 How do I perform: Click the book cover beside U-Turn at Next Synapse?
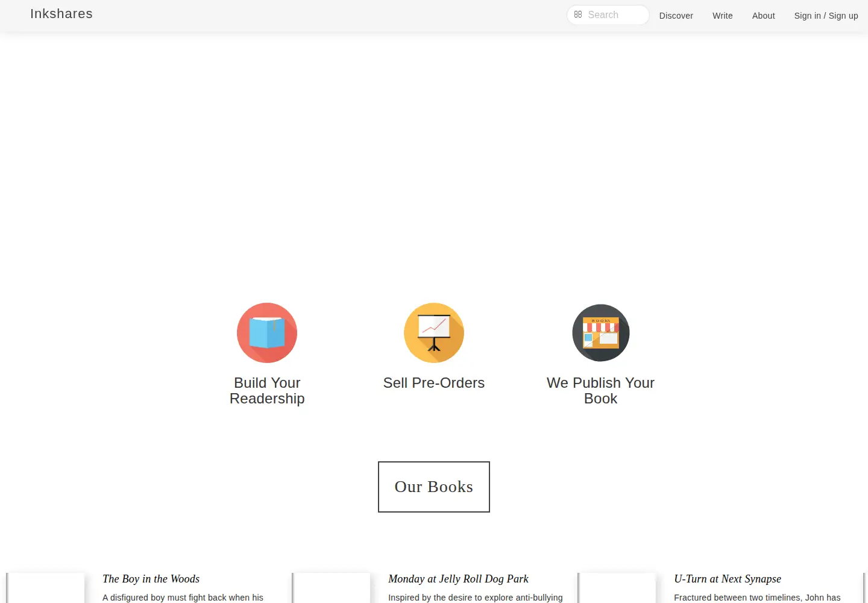pos(617,588)
